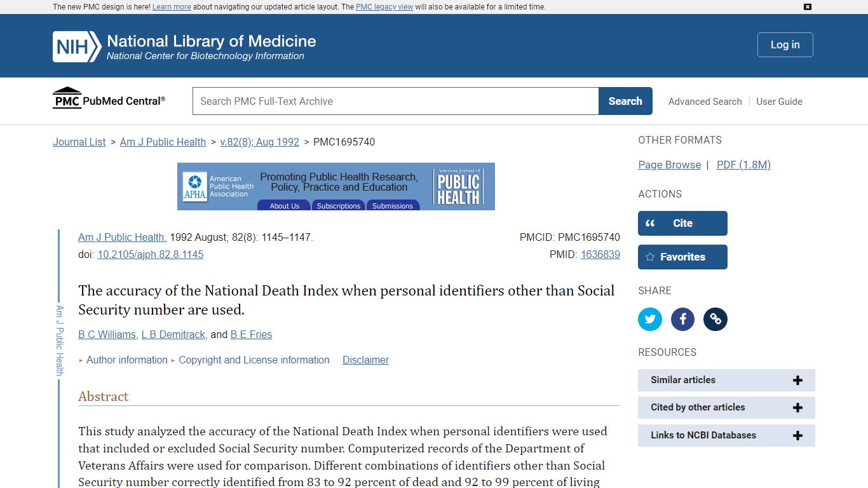The image size is (868, 488).
Task: Share article on Facebook
Action: tap(683, 319)
